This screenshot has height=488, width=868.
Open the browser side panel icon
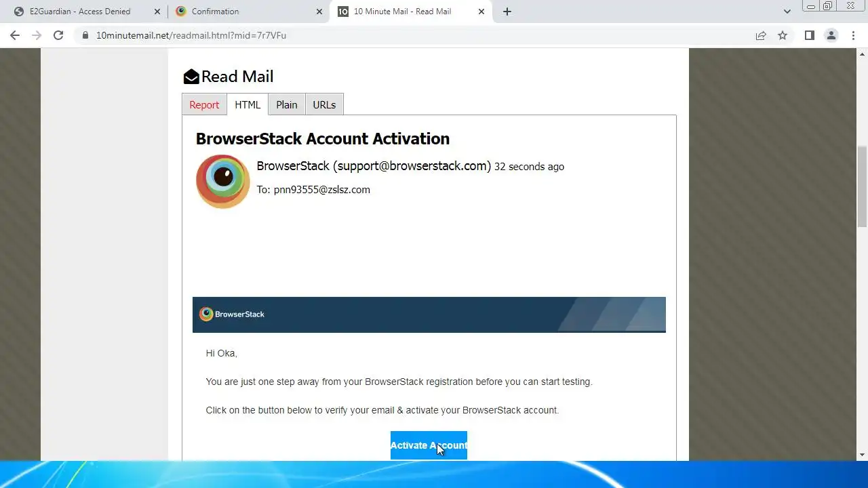809,35
